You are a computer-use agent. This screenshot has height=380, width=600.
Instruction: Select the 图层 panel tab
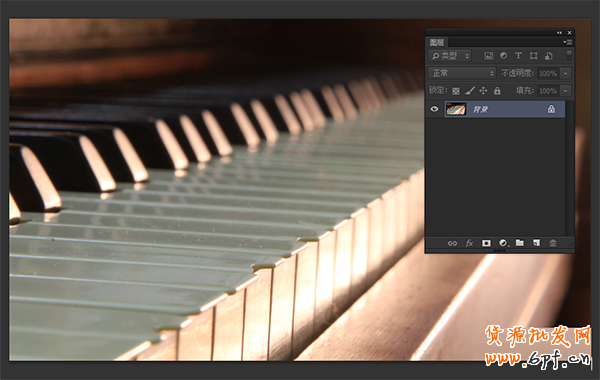[x=437, y=42]
